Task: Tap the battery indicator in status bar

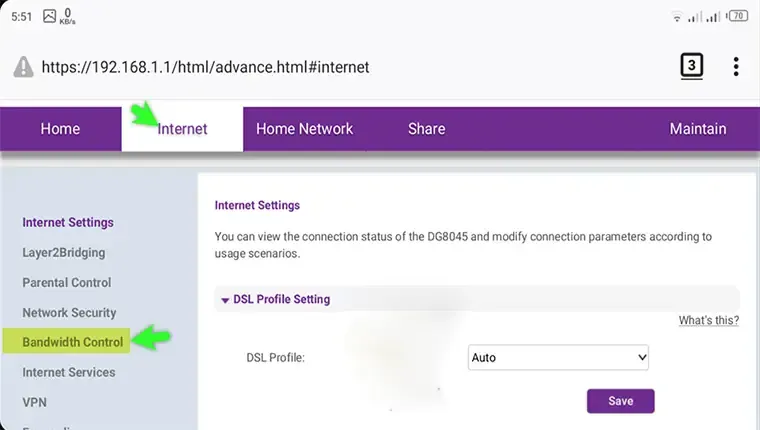Action: tap(738, 16)
